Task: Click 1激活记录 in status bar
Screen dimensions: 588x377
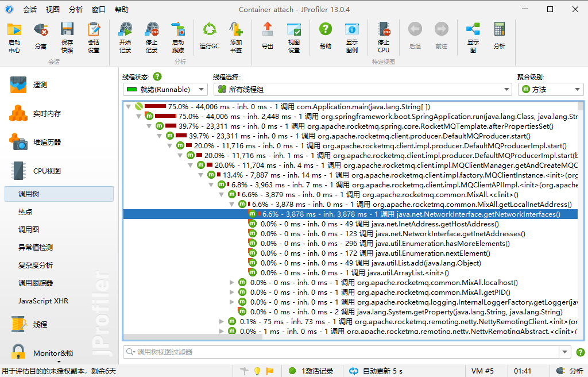Action: coord(311,371)
